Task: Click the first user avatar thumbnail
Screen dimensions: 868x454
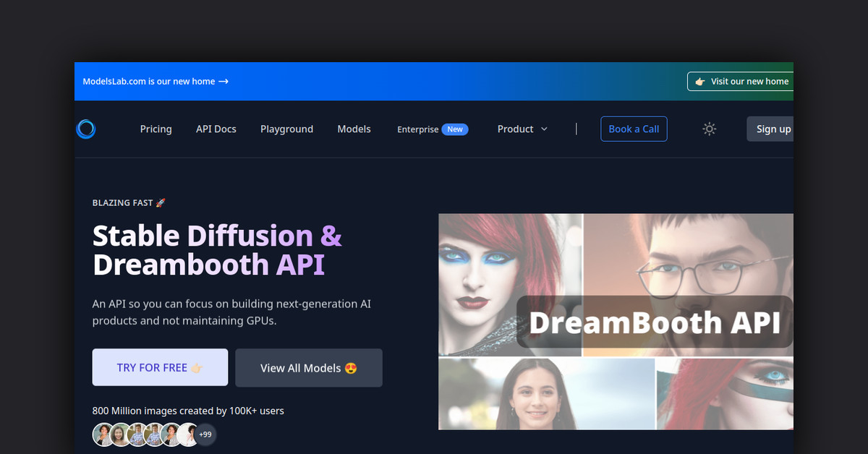Action: (x=101, y=434)
